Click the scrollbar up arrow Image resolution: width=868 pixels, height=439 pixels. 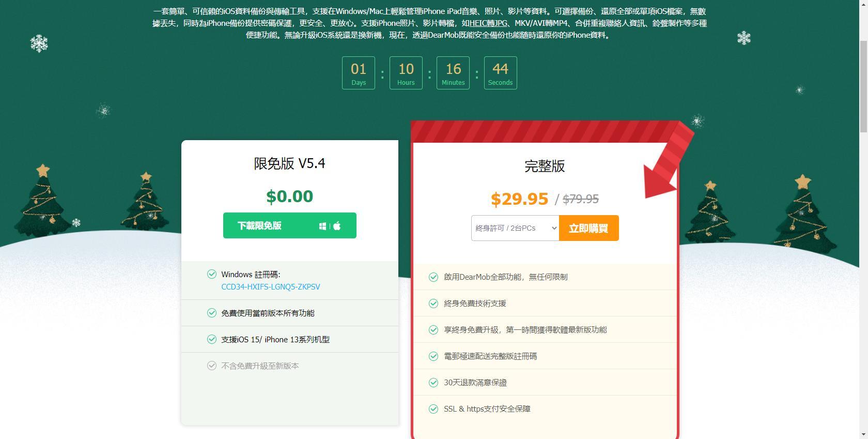863,4
